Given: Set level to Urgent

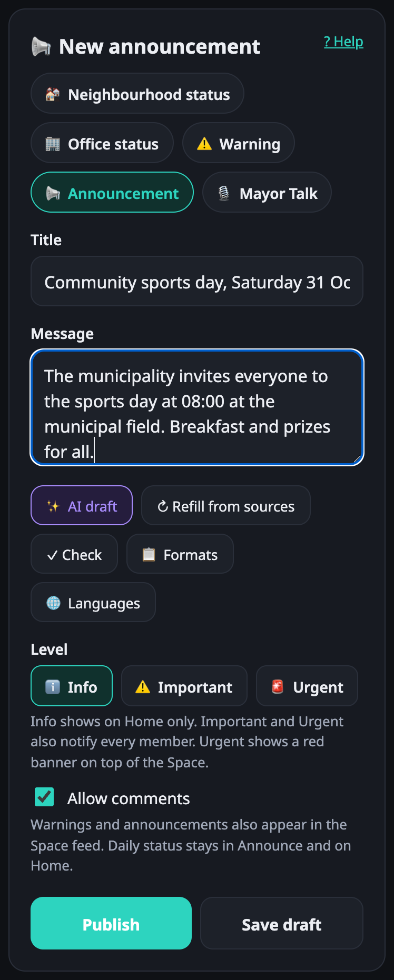Looking at the screenshot, I should click(x=307, y=686).
